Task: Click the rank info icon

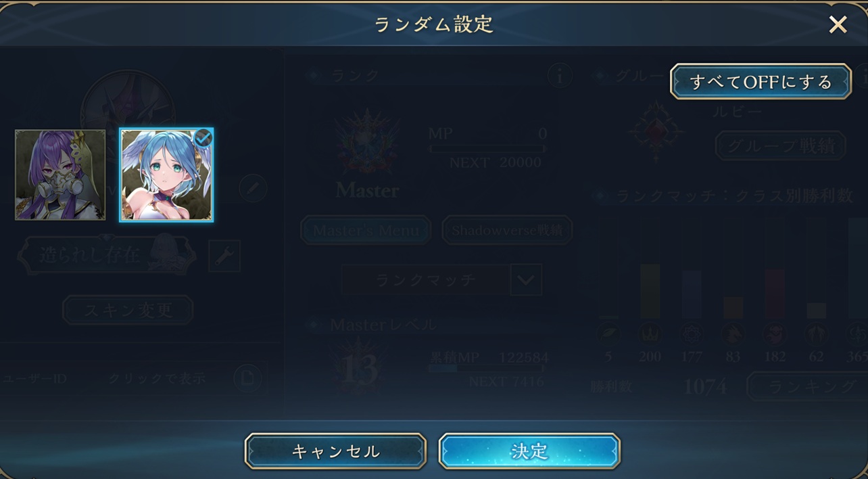Action: pos(560,76)
